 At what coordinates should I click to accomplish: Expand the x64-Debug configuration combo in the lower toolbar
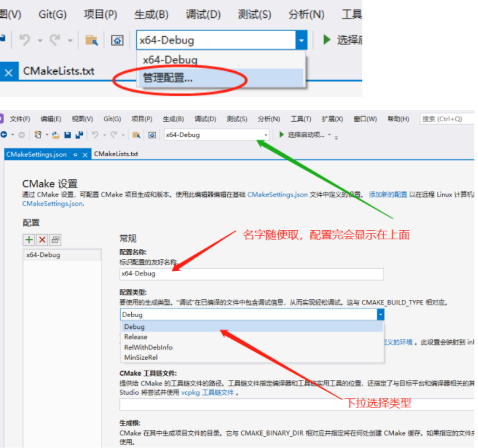coord(266,135)
